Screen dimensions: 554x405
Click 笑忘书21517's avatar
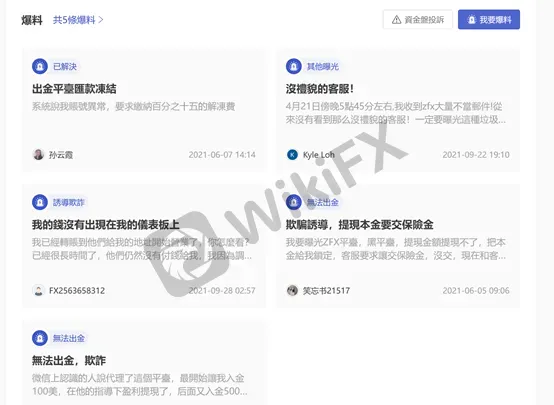pos(292,290)
